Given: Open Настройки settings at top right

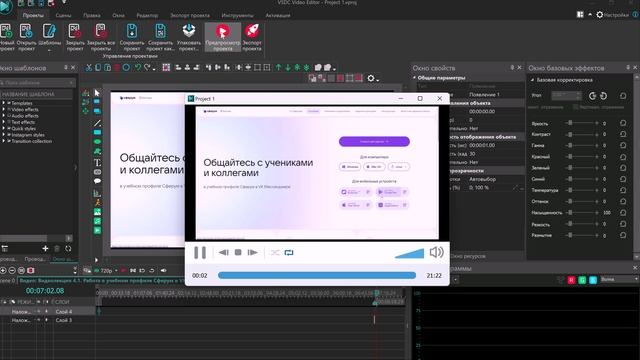Looking at the screenshot, I should coord(613,15).
